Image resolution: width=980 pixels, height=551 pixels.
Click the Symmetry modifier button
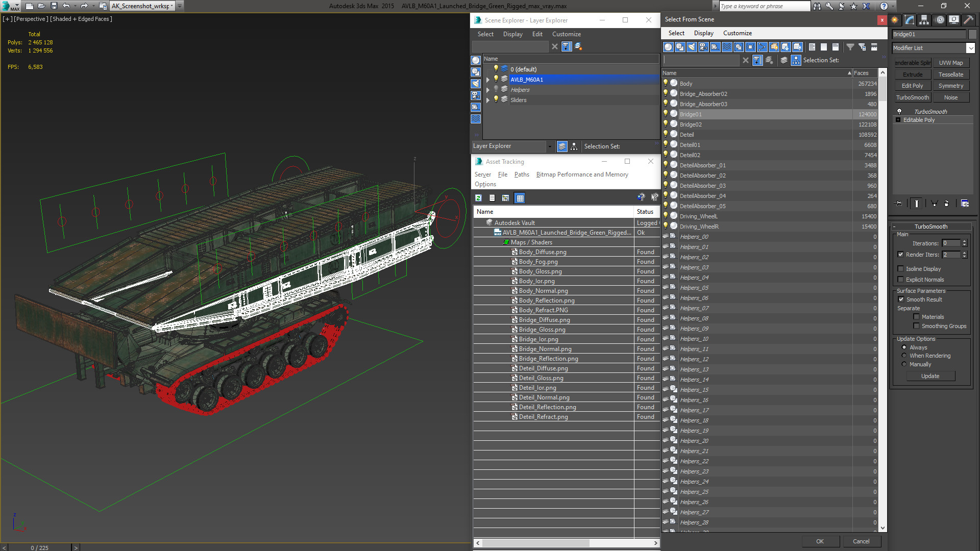(951, 86)
